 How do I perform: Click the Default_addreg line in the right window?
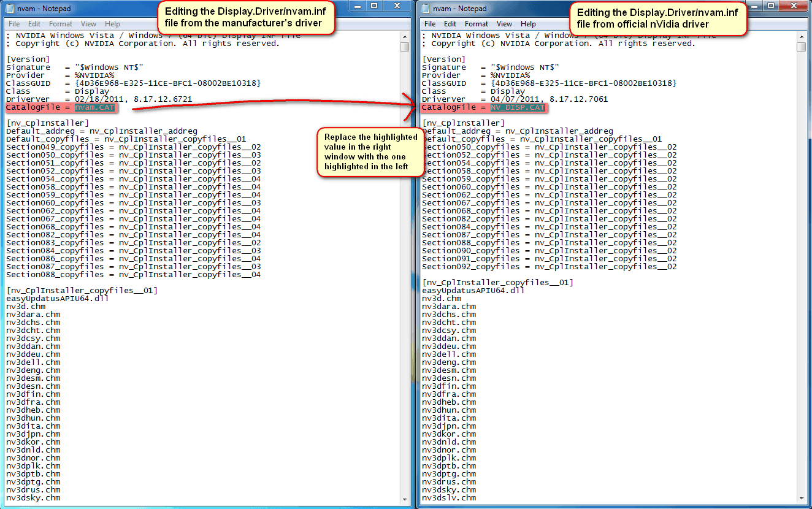point(517,131)
